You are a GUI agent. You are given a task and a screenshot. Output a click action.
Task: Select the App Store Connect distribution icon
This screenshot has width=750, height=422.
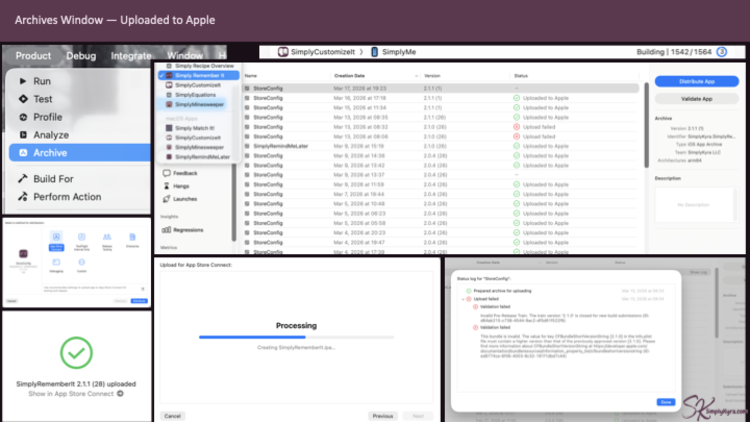coord(56,237)
